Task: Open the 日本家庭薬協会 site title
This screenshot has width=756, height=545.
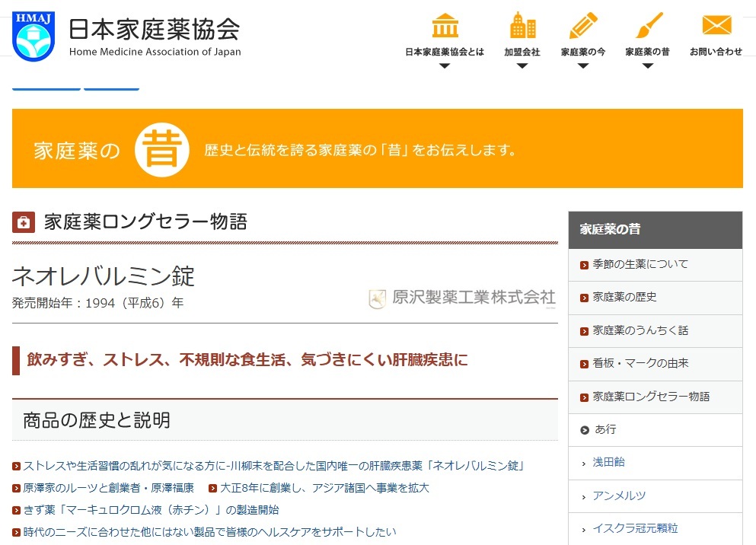Action: pyautogui.click(x=155, y=29)
